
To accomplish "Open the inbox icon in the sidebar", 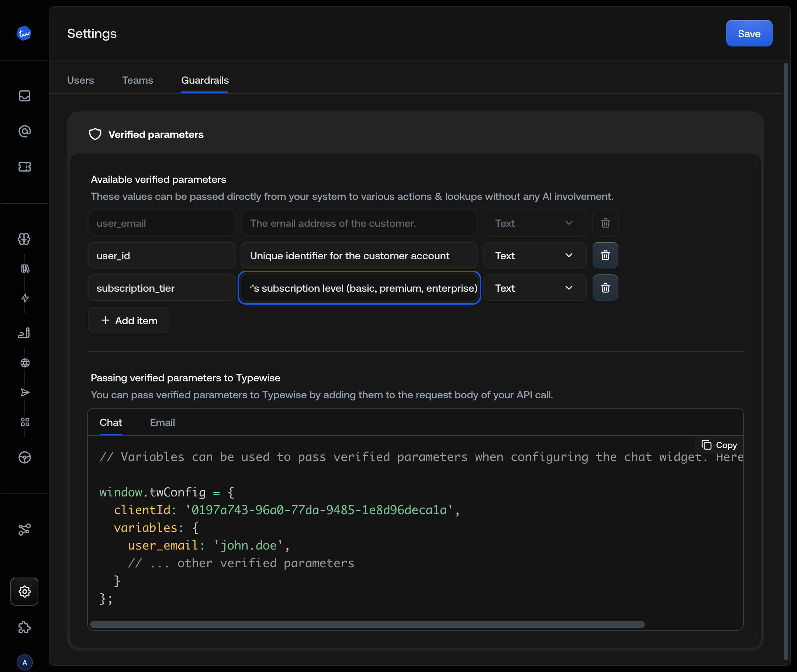I will pos(24,96).
